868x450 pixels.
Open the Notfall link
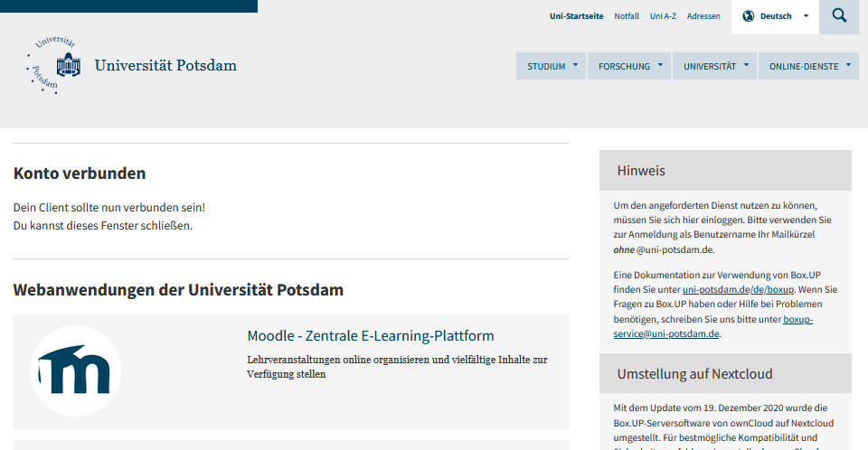point(627,16)
